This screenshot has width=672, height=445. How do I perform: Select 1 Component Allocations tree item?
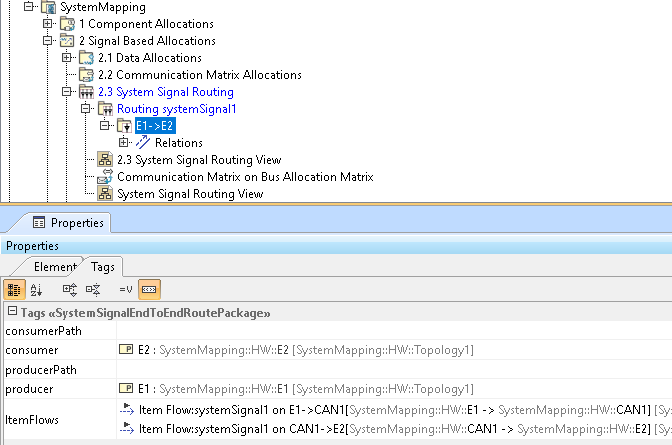pos(146,24)
